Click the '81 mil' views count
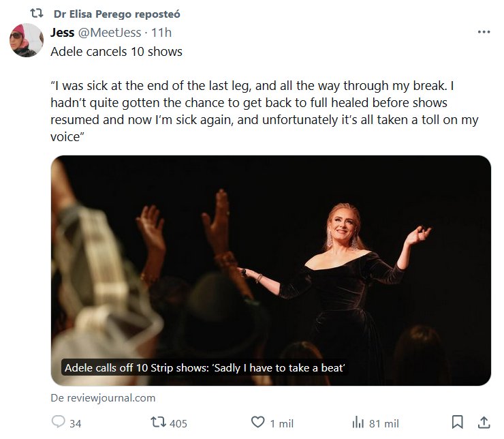504x439 pixels. coord(383,423)
